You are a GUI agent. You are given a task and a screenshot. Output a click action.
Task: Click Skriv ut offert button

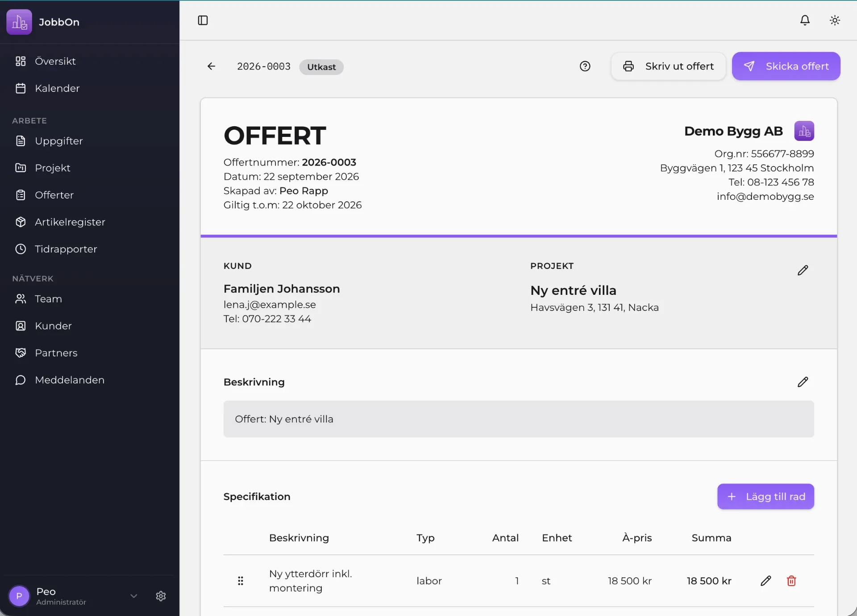pyautogui.click(x=668, y=66)
